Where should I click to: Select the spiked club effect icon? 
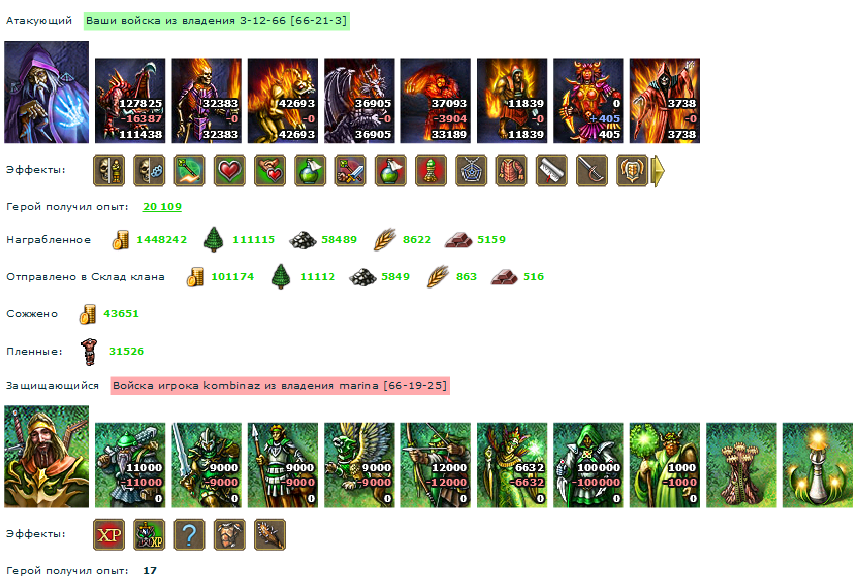tap(270, 534)
